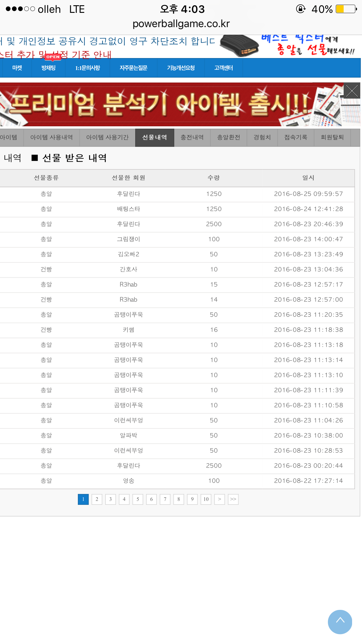Image resolution: width=362 pixels, height=644 pixels.
Task: Tap the 선물한 회원 column header
Action: coord(129,178)
